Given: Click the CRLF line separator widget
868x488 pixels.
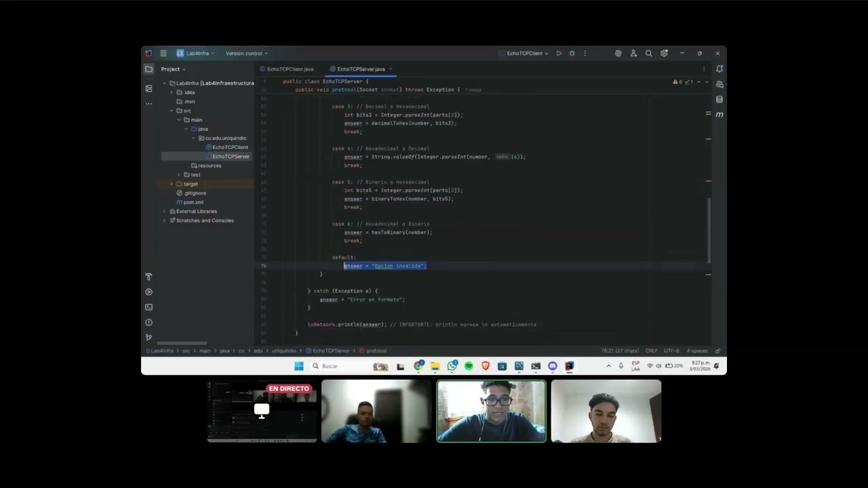Looking at the screenshot, I should click(x=651, y=351).
